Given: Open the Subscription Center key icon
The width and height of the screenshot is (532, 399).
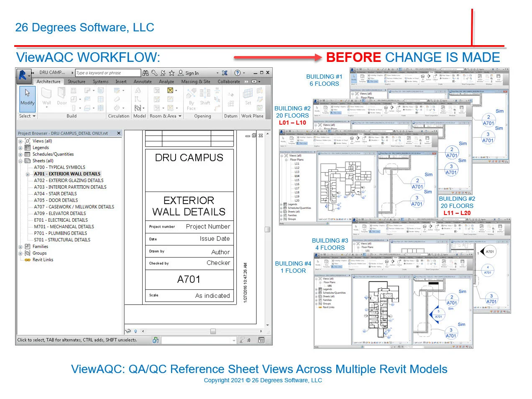Looking at the screenshot, I should 154,73.
